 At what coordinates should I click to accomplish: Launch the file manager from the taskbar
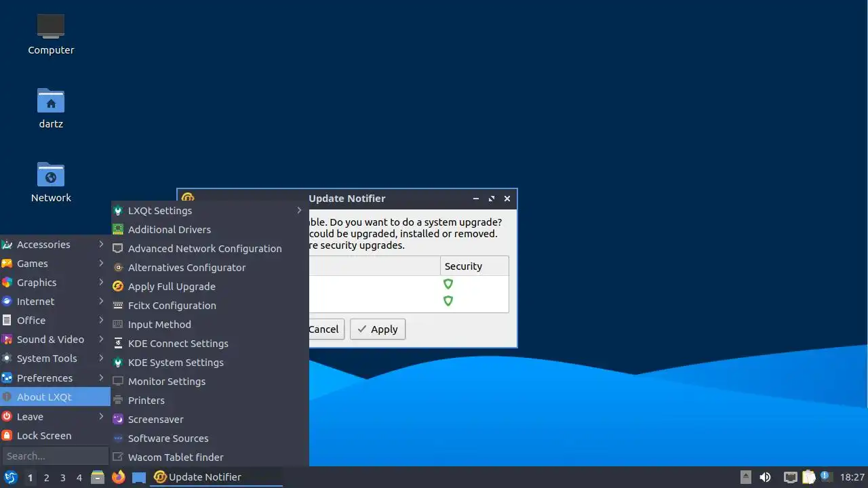(x=98, y=477)
